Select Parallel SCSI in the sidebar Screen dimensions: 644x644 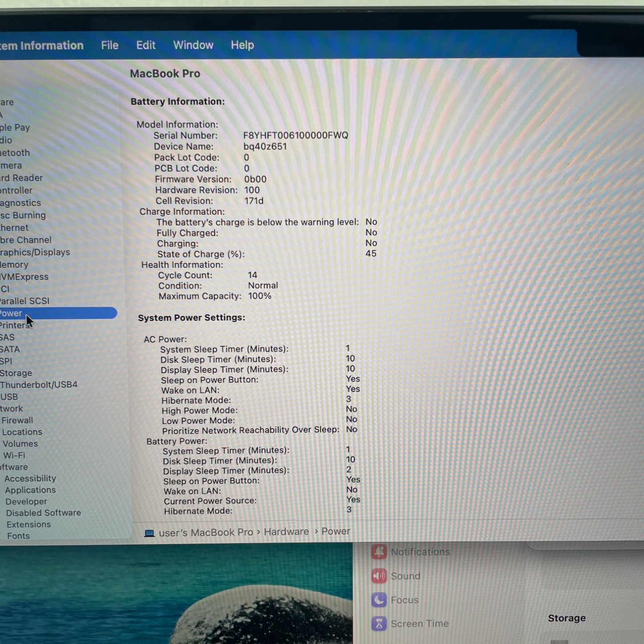click(25, 301)
